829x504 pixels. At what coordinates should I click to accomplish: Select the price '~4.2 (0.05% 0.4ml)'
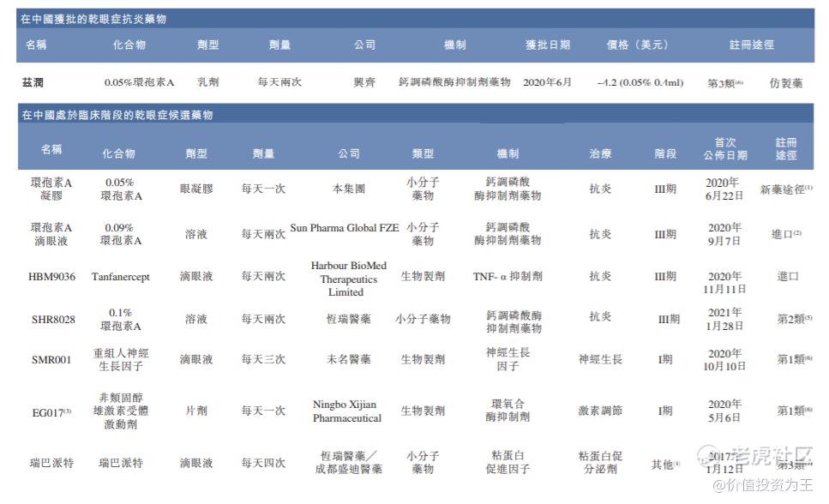coord(640,82)
